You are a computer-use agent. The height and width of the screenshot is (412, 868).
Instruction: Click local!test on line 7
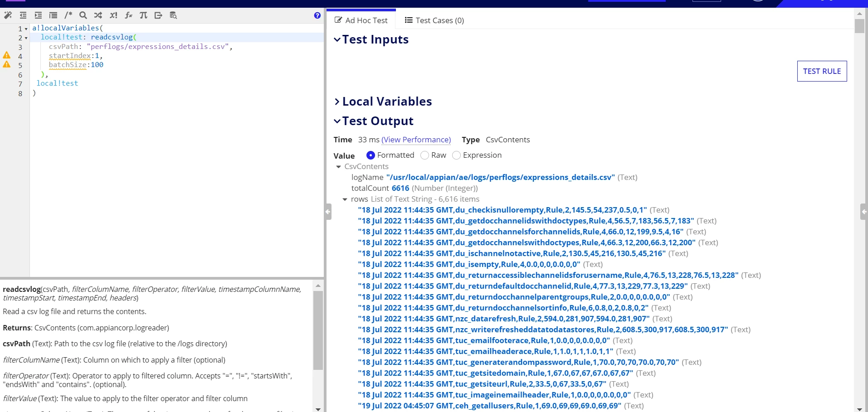[57, 83]
